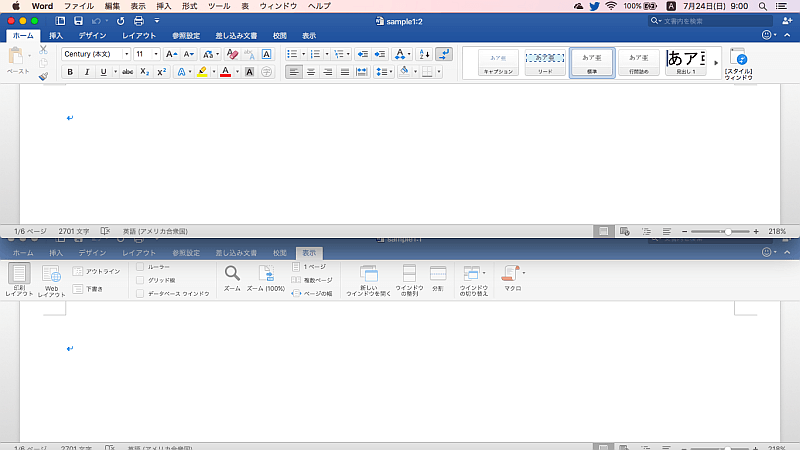Click Macros button in lower ribbon
Screen dimensions: 800x450
pos(512,279)
